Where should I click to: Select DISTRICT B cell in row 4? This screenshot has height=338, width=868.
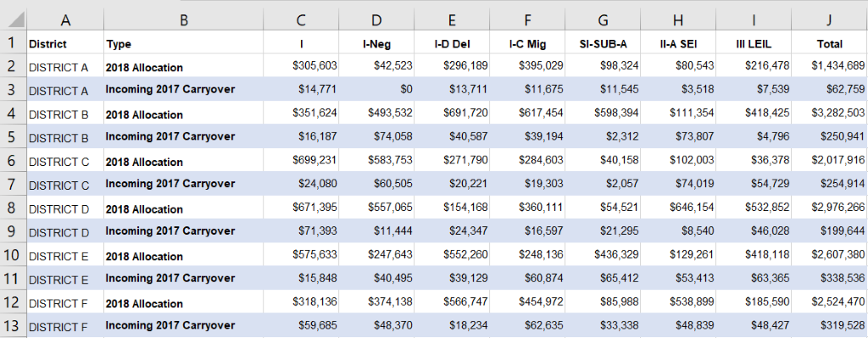65,113
